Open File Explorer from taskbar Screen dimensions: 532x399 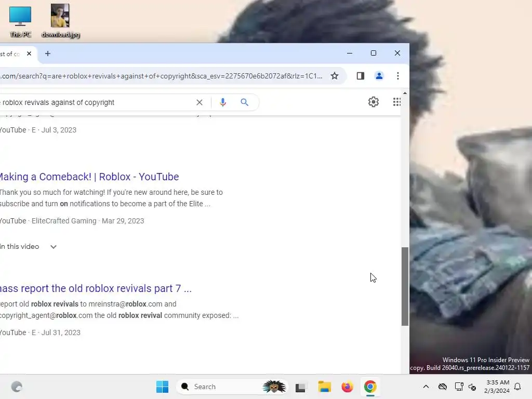coord(324,387)
